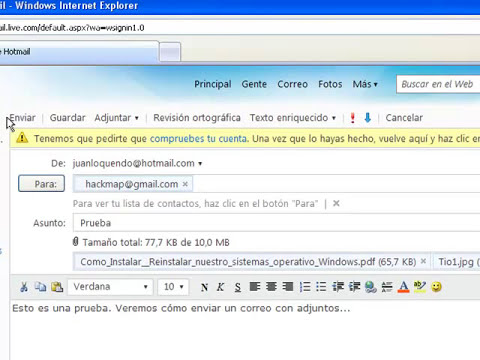This screenshot has height=360, width=480.
Task: Align message text left
Action: click(x=255, y=287)
